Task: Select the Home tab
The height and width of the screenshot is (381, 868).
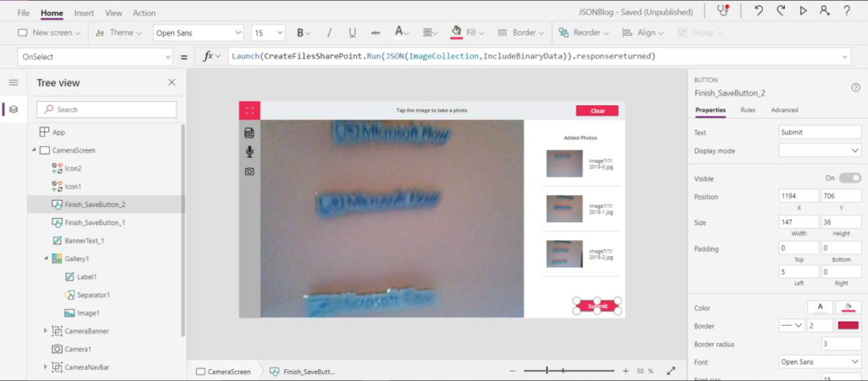Action: pos(52,13)
